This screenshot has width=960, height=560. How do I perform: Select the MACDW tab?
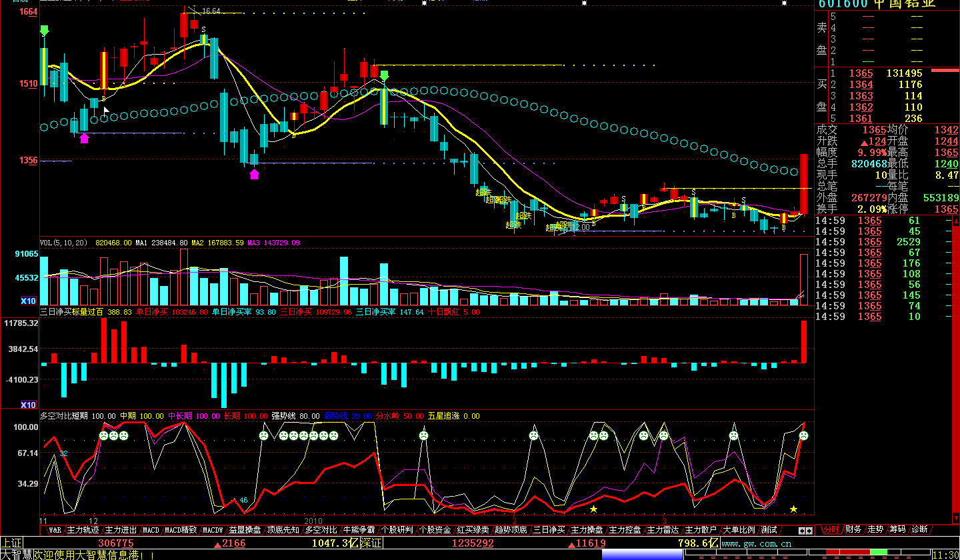pyautogui.click(x=213, y=530)
